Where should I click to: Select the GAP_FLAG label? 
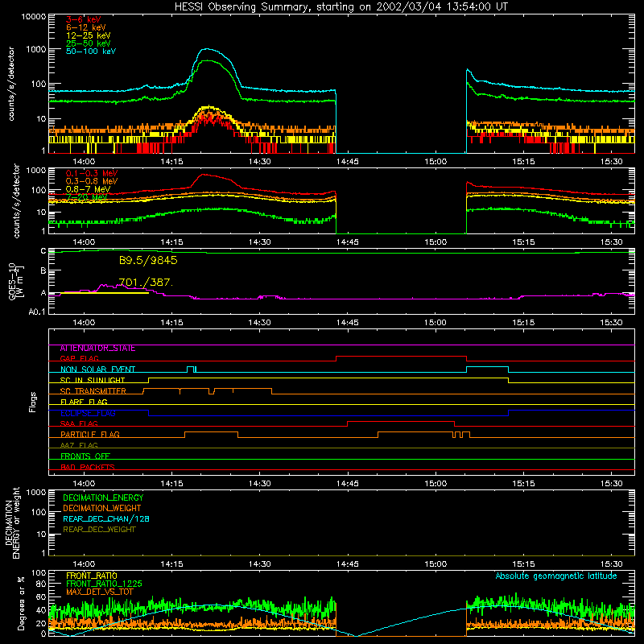(79, 358)
